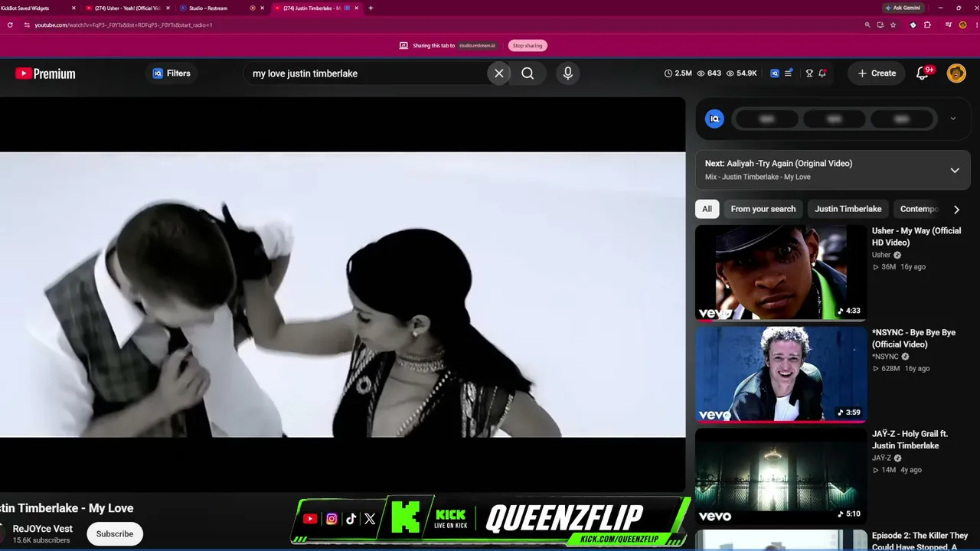Image resolution: width=980 pixels, height=551 pixels.
Task: Click the JAY-Z - Holy Grail title
Action: 910,439
